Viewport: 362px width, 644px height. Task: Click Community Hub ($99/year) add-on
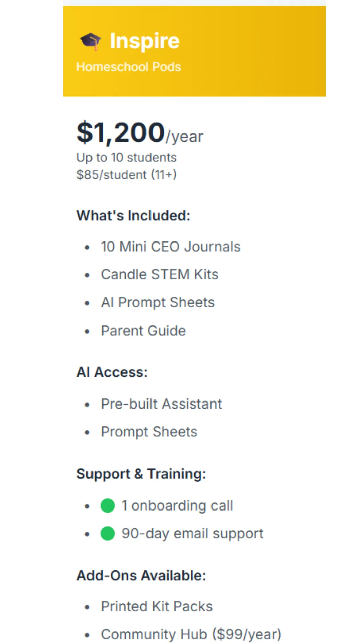pos(191,634)
